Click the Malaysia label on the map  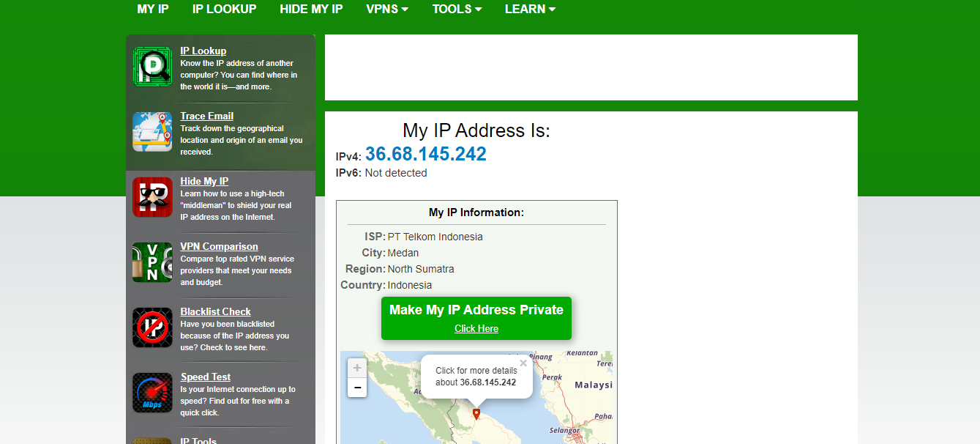point(594,385)
